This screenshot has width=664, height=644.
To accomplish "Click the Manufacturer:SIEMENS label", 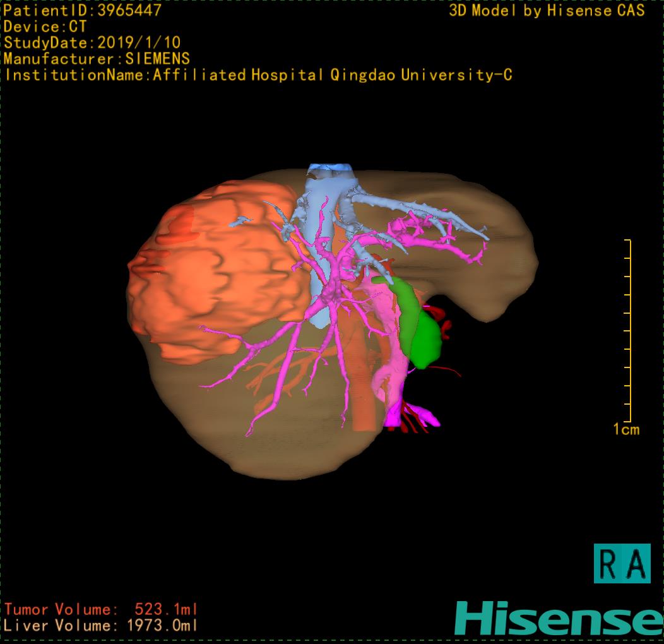I will [x=97, y=59].
